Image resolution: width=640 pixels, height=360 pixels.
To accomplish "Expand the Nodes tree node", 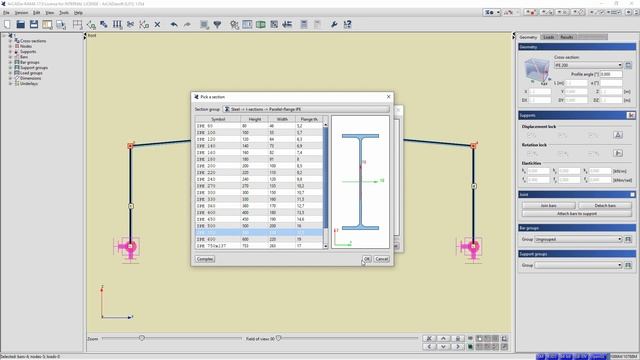I will [x=10, y=47].
